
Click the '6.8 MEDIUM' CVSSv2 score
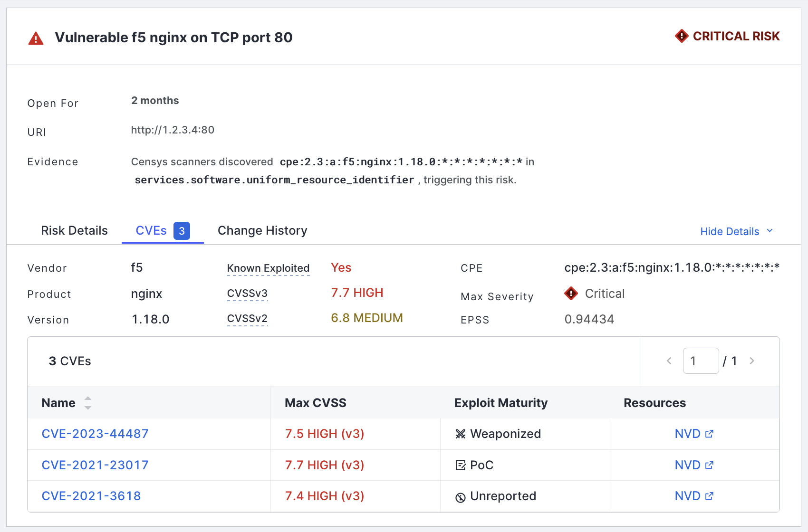(x=367, y=318)
